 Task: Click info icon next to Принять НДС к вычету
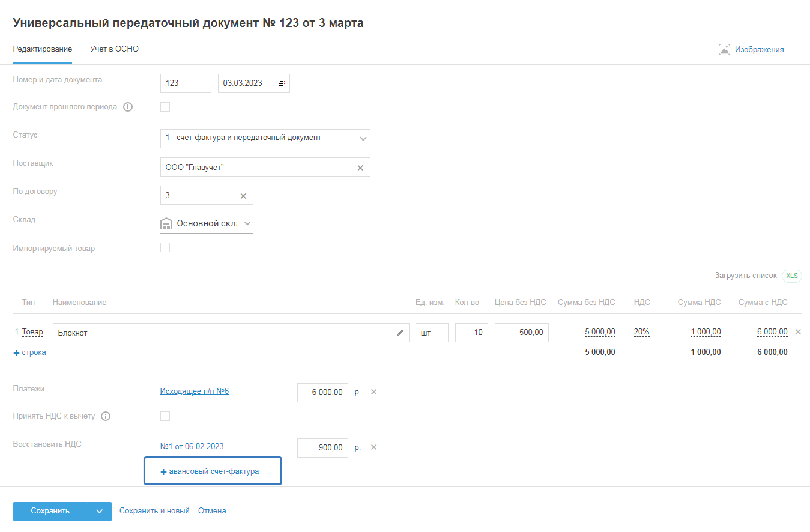click(x=106, y=416)
